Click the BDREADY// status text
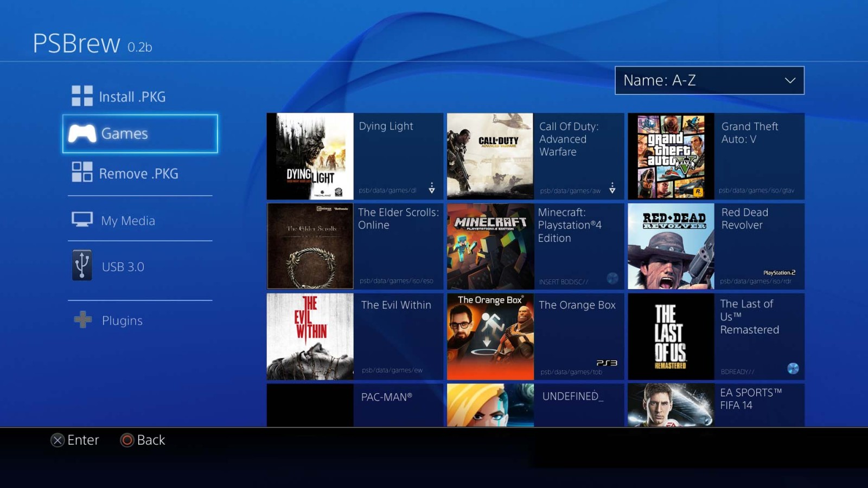The height and width of the screenshot is (488, 868). (x=737, y=371)
